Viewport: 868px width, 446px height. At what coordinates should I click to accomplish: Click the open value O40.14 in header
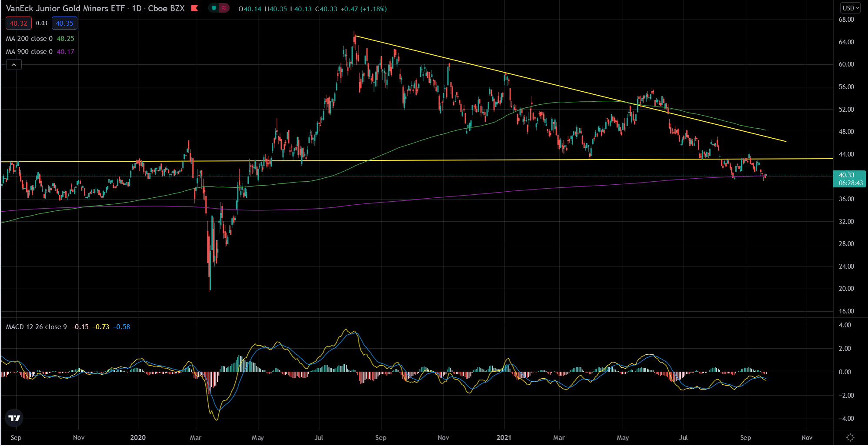coord(250,9)
